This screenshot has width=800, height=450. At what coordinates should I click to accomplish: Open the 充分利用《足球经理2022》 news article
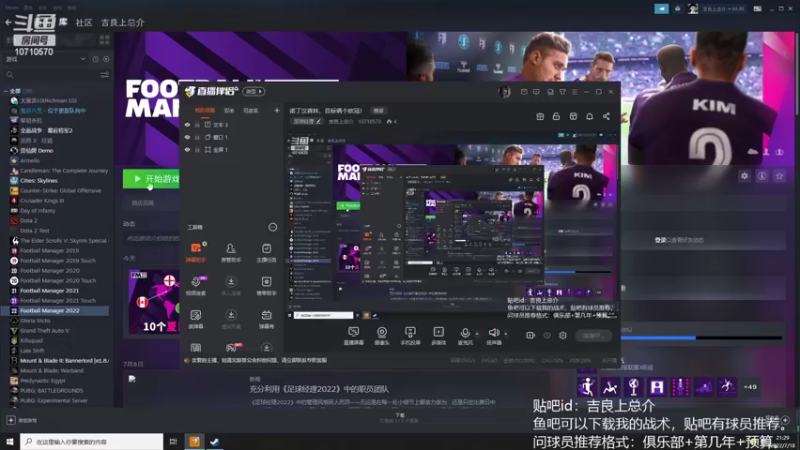click(319, 389)
